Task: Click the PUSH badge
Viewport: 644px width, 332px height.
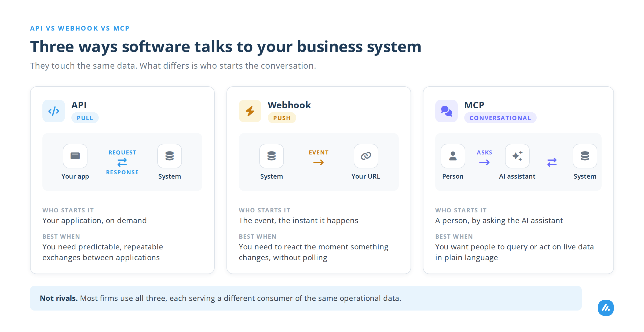Action: [282, 118]
